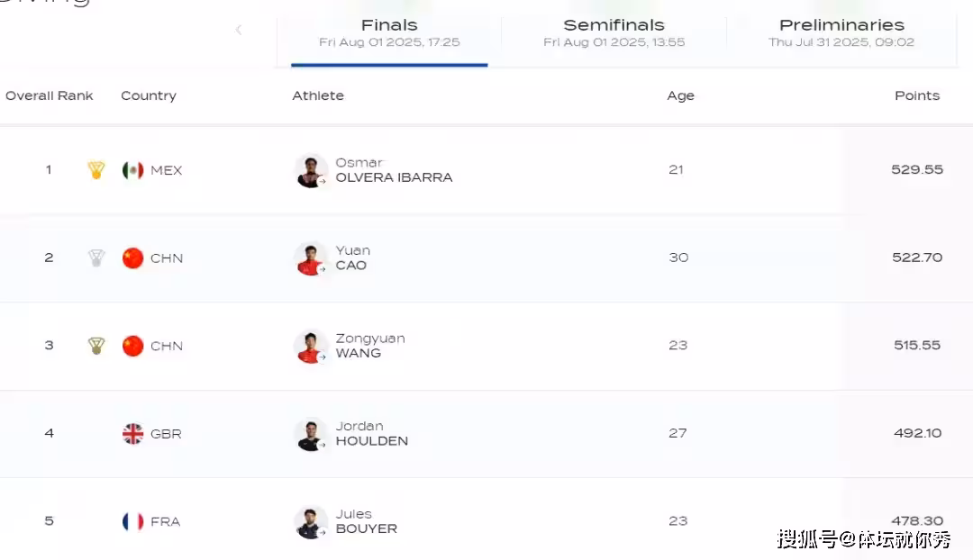Select the Finals tab
The height and width of the screenshot is (560, 973).
coord(389,32)
